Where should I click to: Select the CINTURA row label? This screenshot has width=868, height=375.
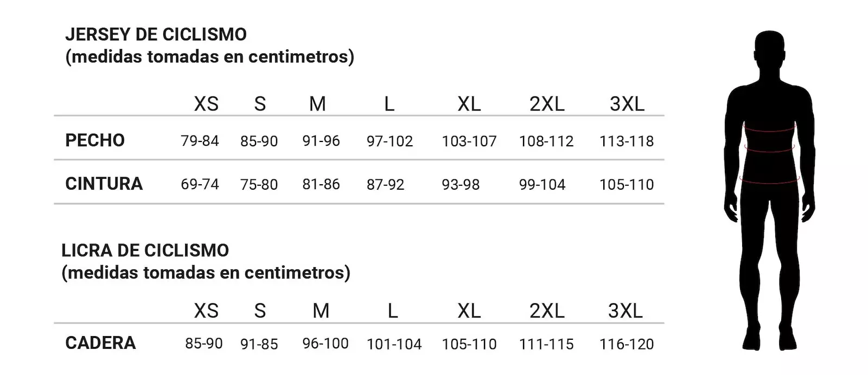click(104, 184)
